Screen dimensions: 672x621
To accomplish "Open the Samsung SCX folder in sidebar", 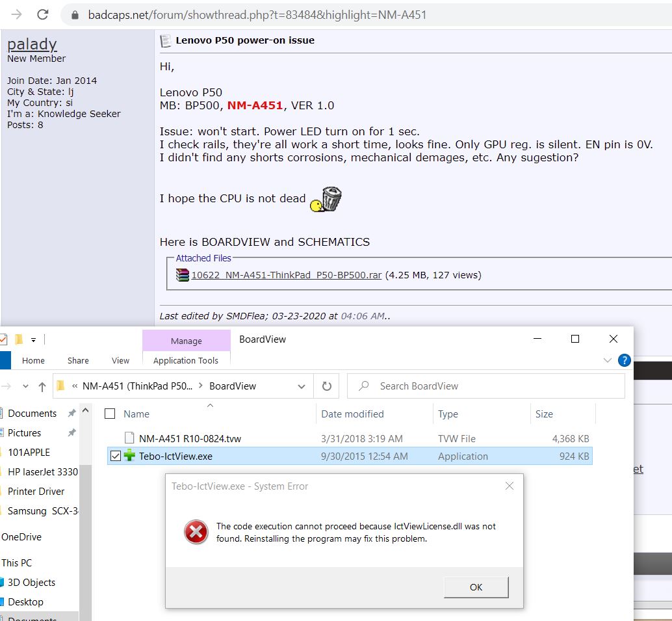I will 43,511.
